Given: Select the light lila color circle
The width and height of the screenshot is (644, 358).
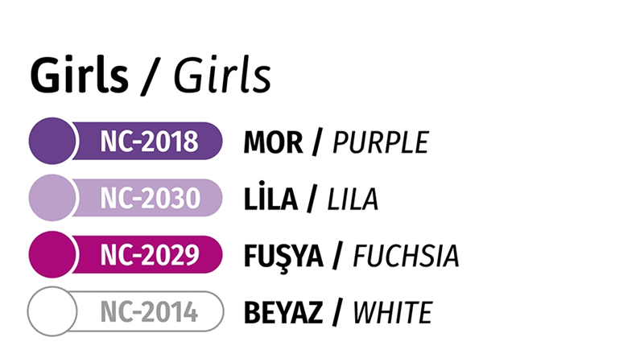Looking at the screenshot, I should click(x=52, y=198).
